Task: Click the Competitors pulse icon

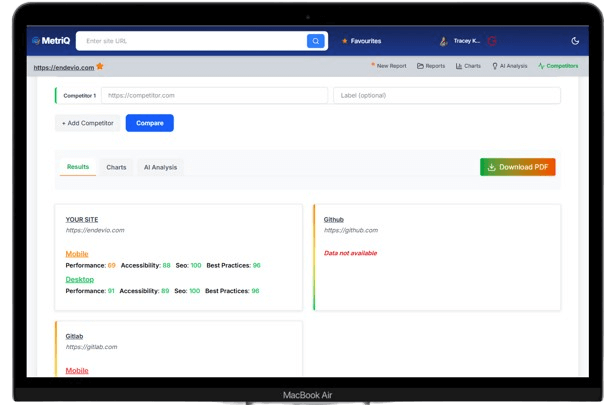Action: pyautogui.click(x=541, y=66)
